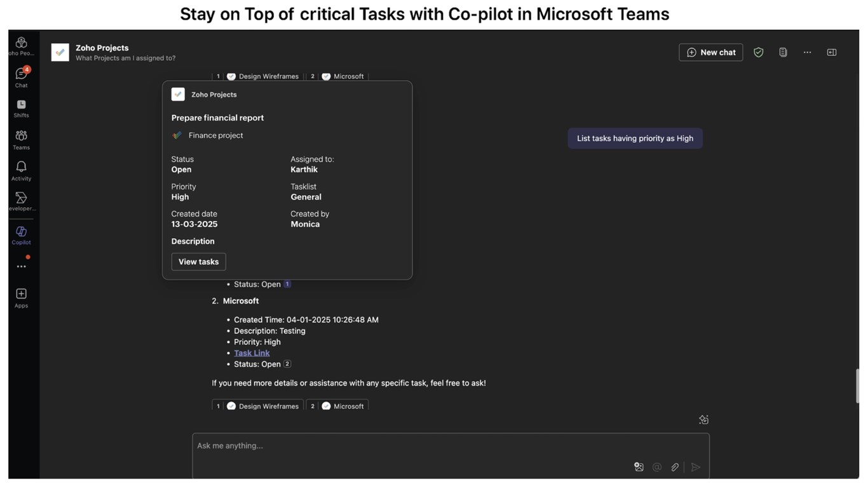Click the Design Wireframes chip under the closing message
Viewport: 868px width, 488px height.
pyautogui.click(x=257, y=406)
